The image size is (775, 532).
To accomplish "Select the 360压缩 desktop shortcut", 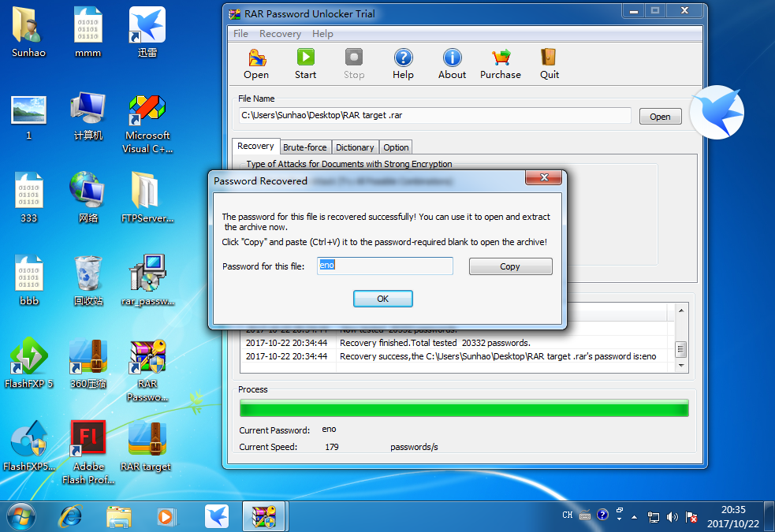I will (x=88, y=363).
